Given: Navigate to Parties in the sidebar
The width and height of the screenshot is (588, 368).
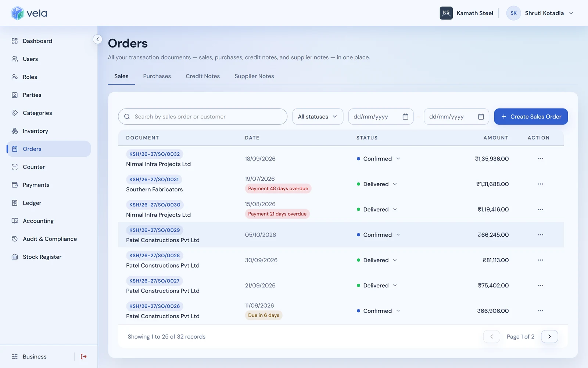Looking at the screenshot, I should (x=49, y=95).
